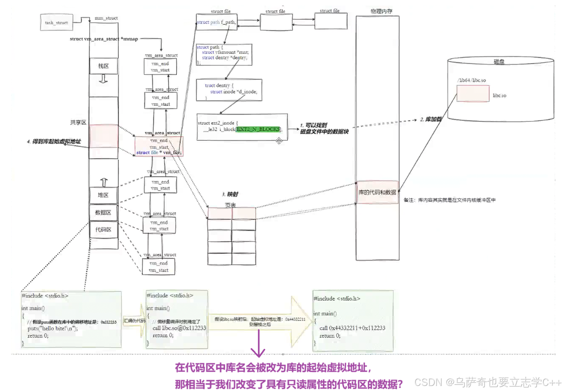The image size is (563, 392).
Task: Select the 堆区 section label
Action: [103, 195]
